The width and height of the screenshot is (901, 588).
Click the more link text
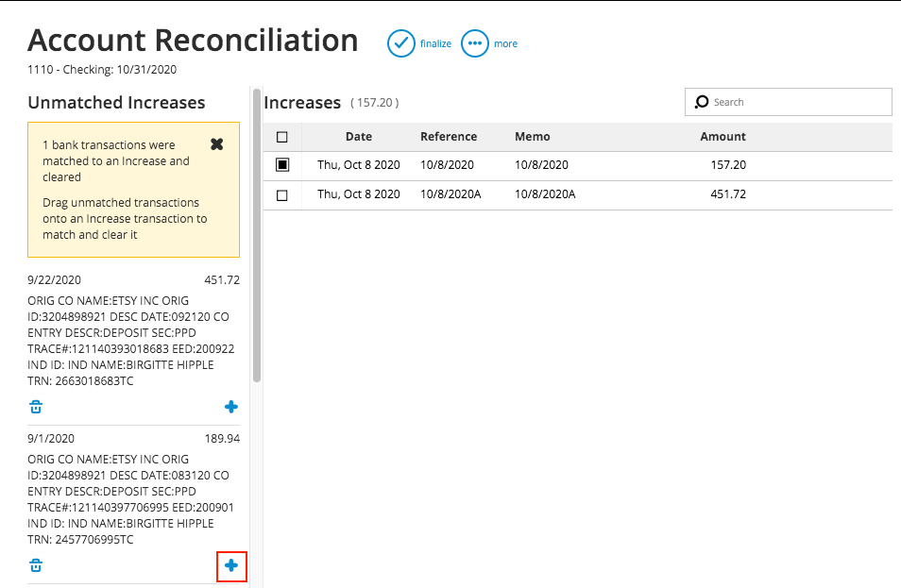(x=505, y=42)
